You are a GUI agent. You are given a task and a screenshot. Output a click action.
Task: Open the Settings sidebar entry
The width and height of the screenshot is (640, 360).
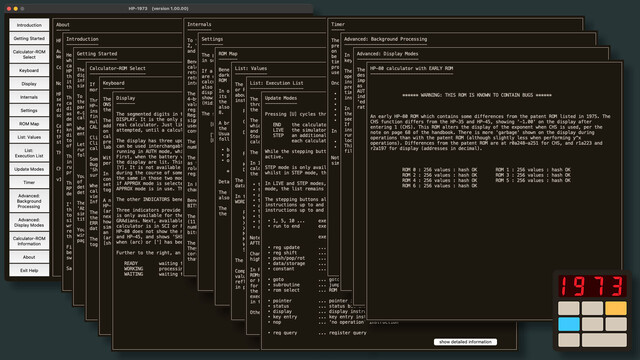click(29, 110)
